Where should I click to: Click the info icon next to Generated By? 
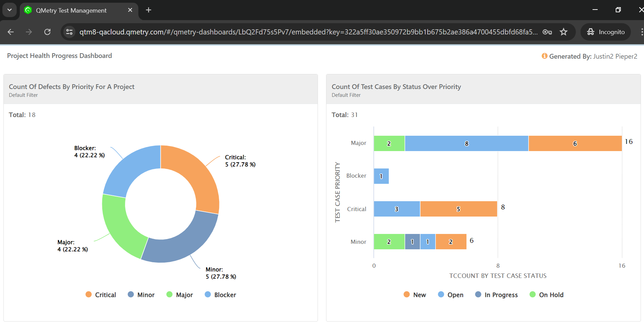coord(544,56)
